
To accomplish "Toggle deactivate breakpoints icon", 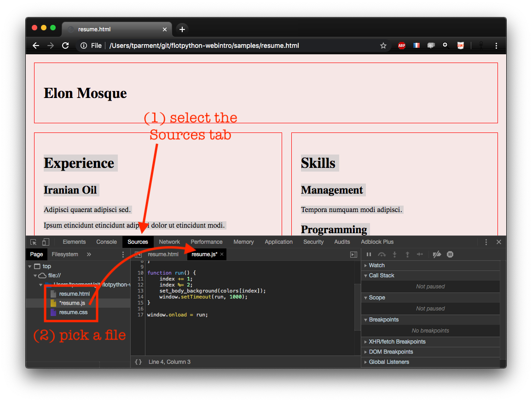I will click(x=437, y=254).
